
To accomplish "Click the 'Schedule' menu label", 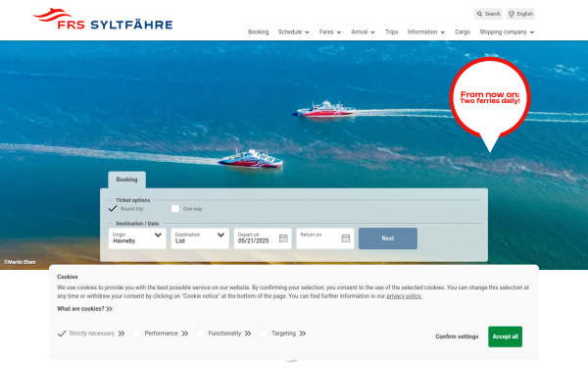I will (x=290, y=32).
